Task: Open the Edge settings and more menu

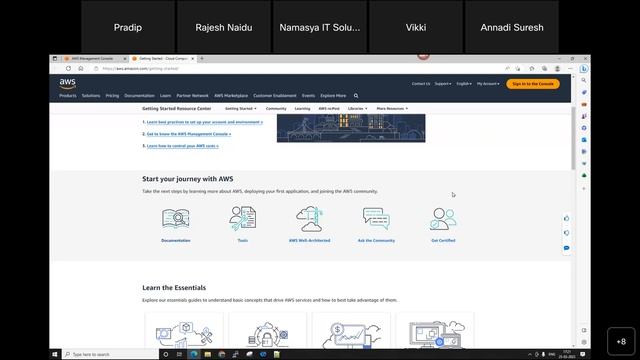Action: coord(570,69)
